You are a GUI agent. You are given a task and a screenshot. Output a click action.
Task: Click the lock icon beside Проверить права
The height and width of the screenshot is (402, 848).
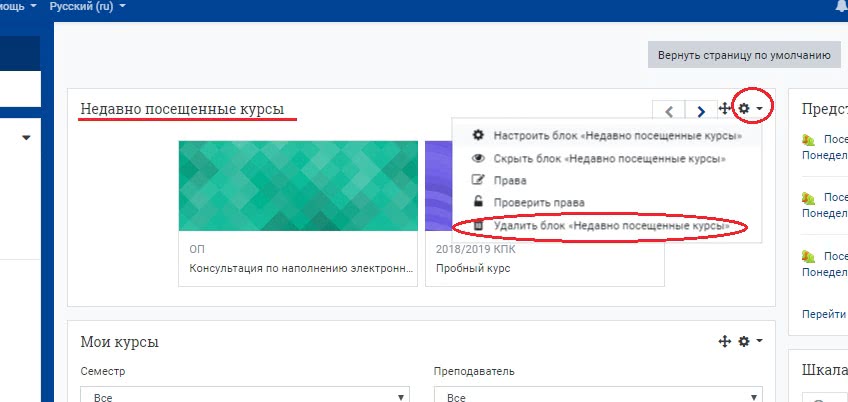click(478, 203)
